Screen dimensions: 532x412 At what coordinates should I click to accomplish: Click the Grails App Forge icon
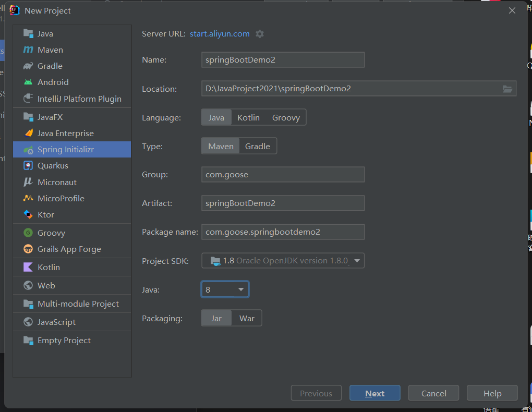click(x=28, y=249)
